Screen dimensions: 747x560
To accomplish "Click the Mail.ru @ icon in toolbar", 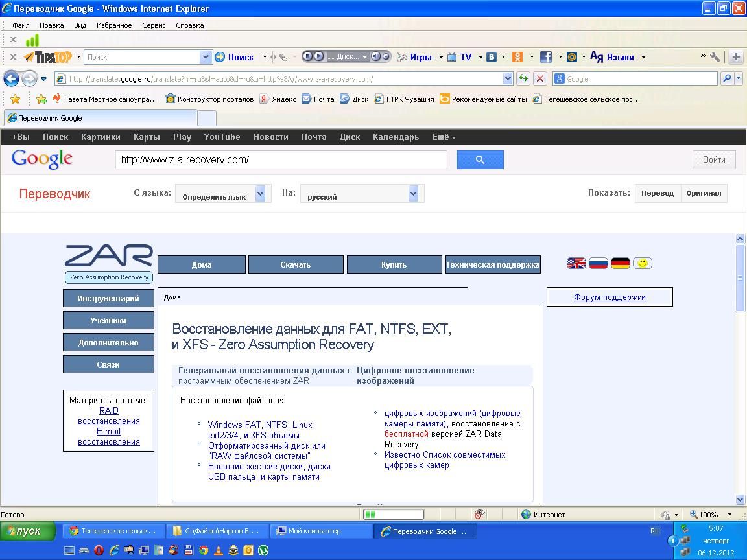I will pos(572,57).
